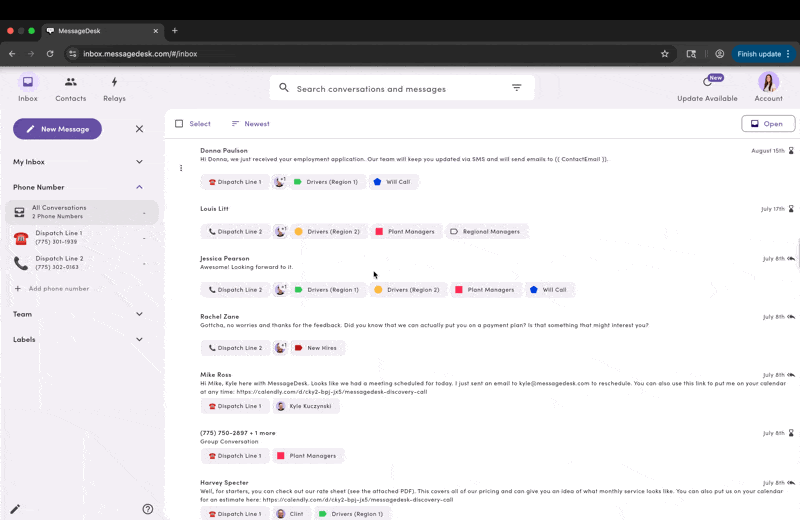The height and width of the screenshot is (520, 800).
Task: Click Kyle Kuczynski assignee chip
Action: [x=305, y=406]
